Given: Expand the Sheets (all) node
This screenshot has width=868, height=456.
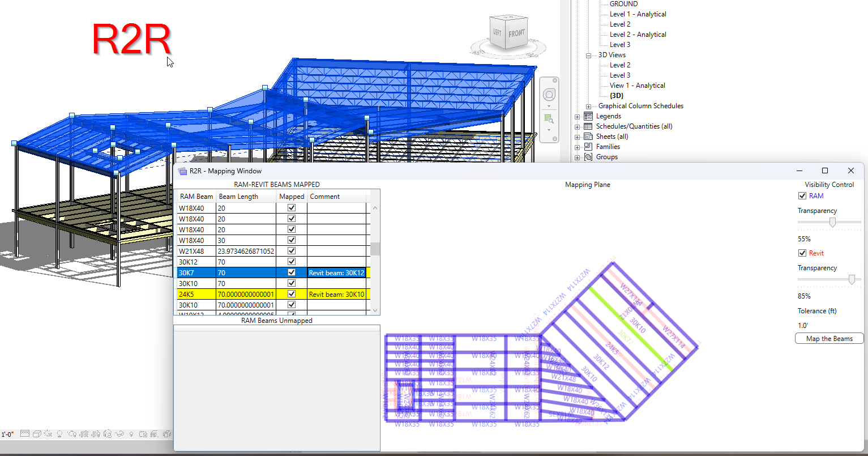Looking at the screenshot, I should tap(578, 137).
